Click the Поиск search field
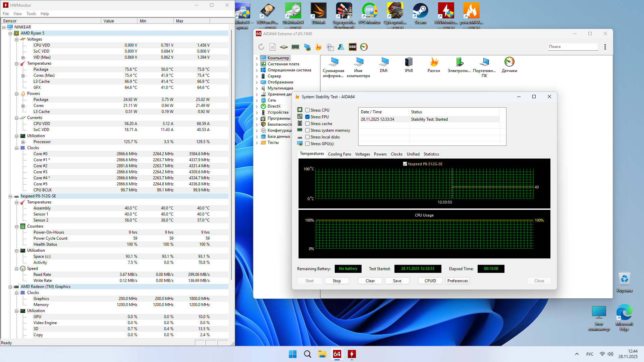The width and height of the screenshot is (644, 362). 573,47
